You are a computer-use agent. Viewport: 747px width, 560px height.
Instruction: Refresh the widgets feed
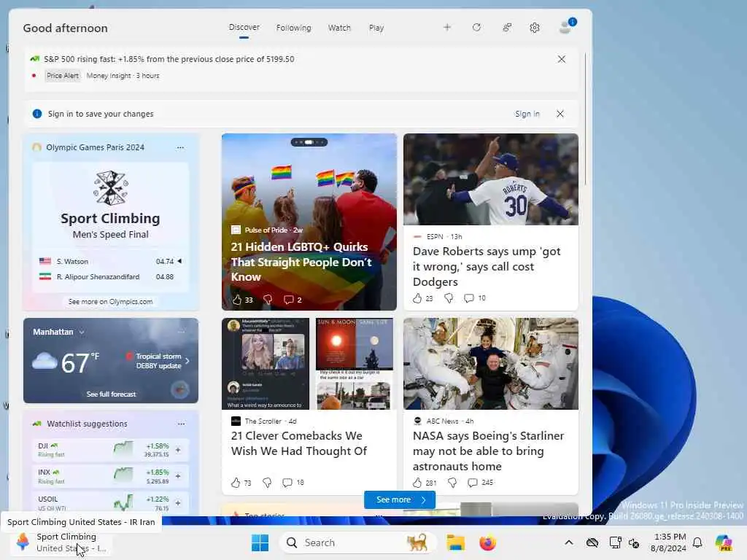(476, 28)
